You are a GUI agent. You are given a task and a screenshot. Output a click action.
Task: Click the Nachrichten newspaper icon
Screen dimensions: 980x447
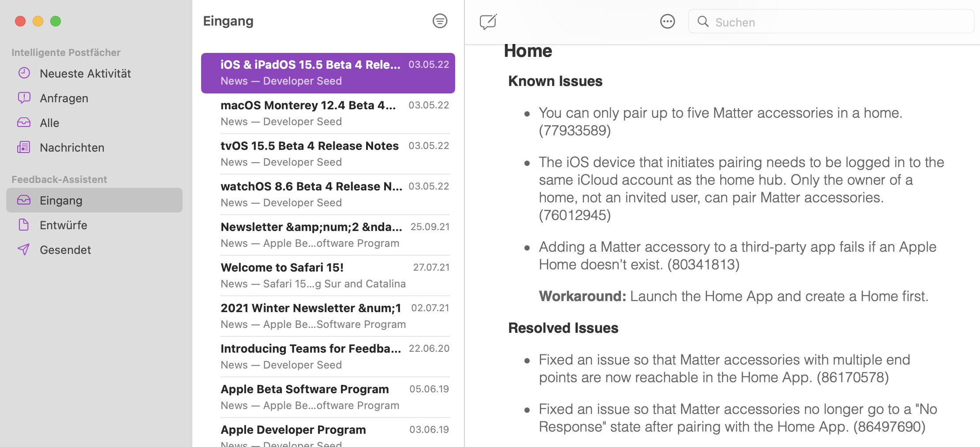(24, 147)
